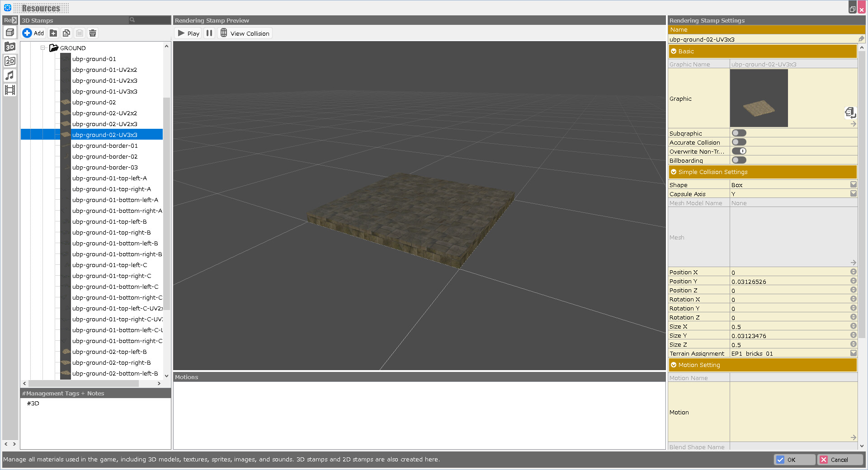Duplicate the selected stamp
The image size is (868, 470).
click(66, 33)
